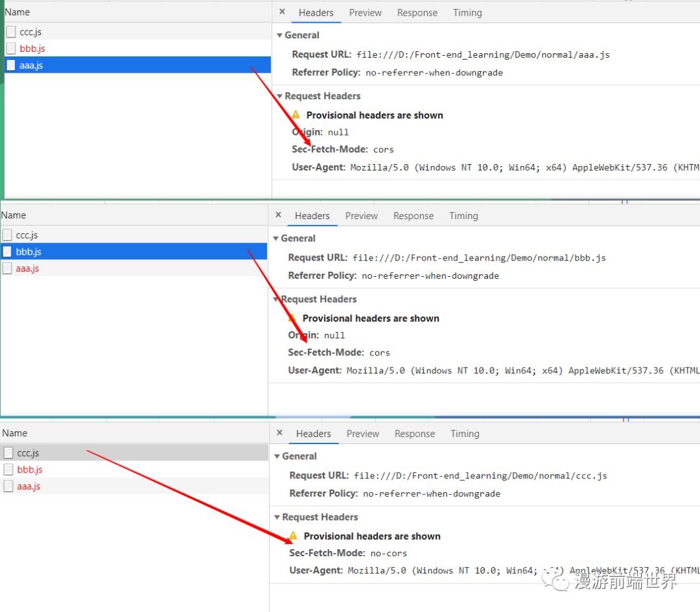Select ccc.js in the list where bbb.js is selected
700x612 pixels.
click(134, 235)
